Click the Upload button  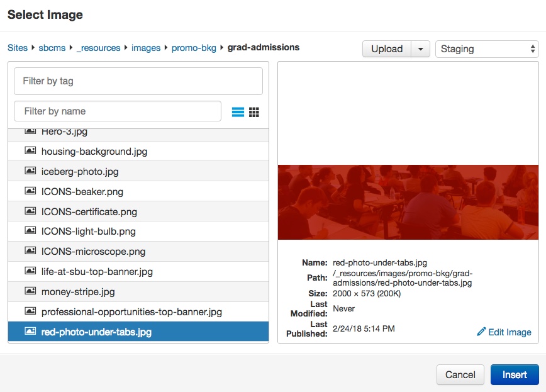coord(386,49)
